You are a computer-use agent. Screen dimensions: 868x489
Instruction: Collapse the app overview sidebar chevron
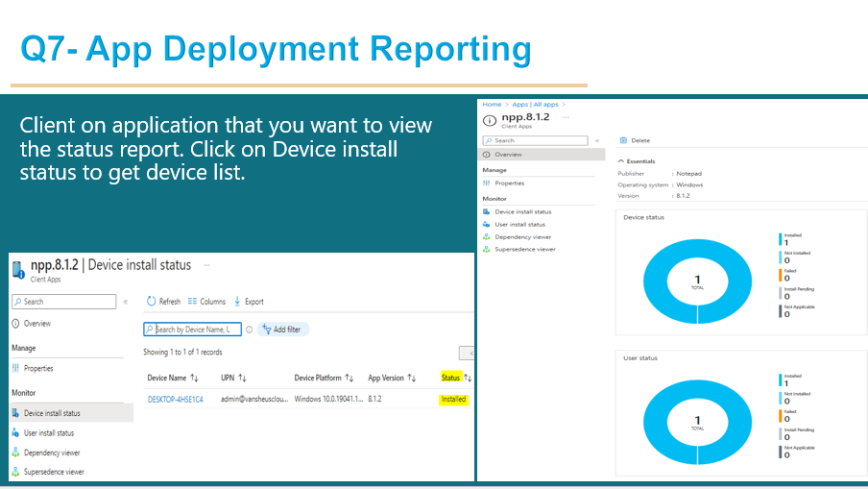597,140
